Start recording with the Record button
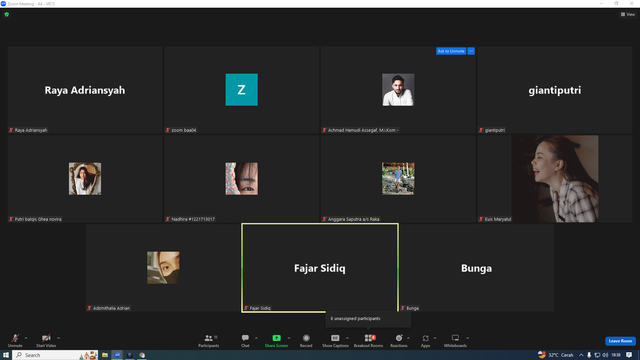 (x=306, y=340)
